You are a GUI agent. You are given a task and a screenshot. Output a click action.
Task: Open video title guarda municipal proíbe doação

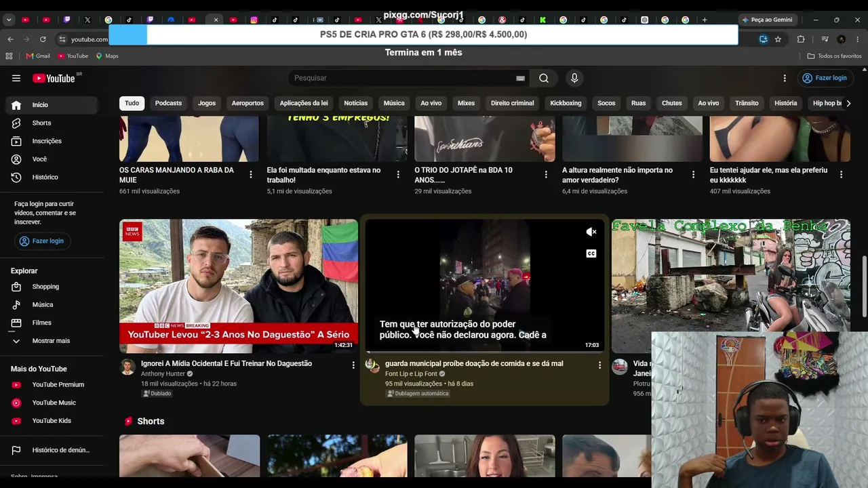(x=474, y=363)
